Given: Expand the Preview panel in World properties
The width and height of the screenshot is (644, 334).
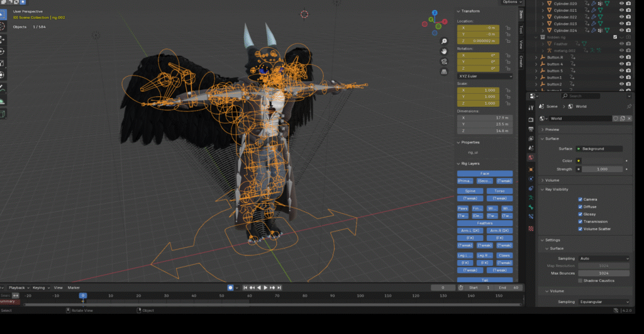Looking at the screenshot, I should pos(552,130).
